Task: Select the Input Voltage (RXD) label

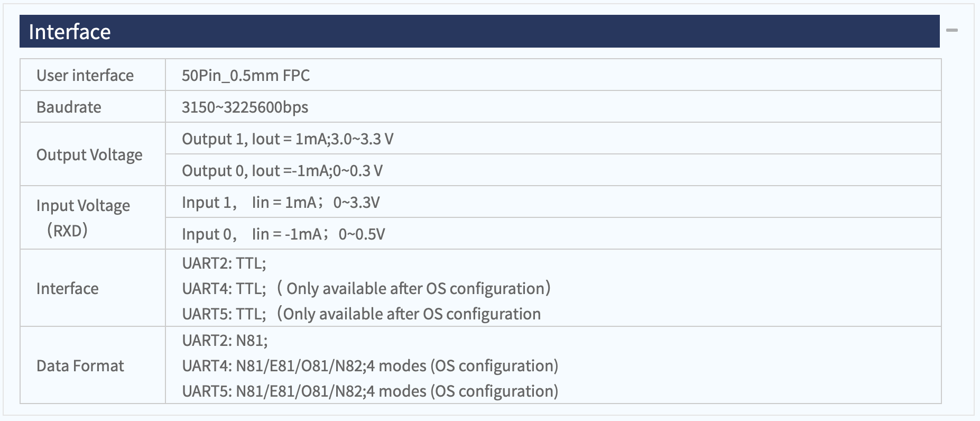Action: (x=83, y=217)
